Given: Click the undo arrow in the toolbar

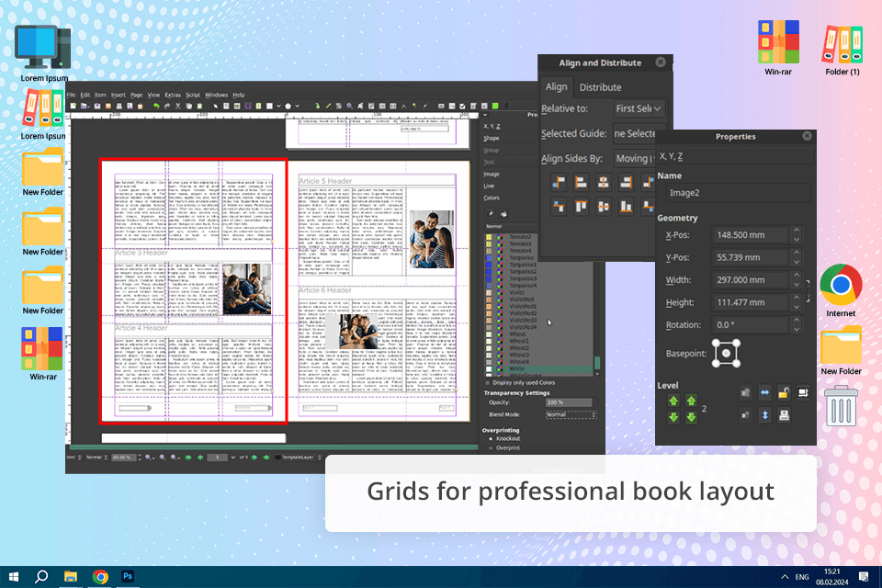Looking at the screenshot, I should (x=155, y=107).
